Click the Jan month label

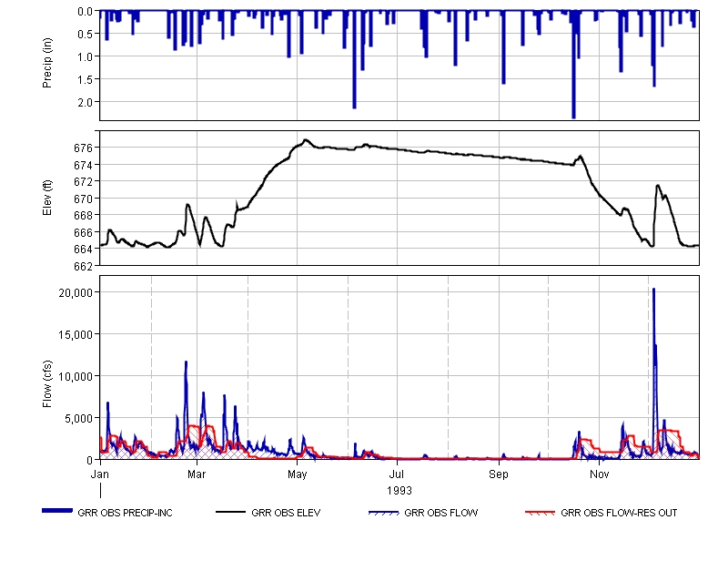(x=100, y=474)
